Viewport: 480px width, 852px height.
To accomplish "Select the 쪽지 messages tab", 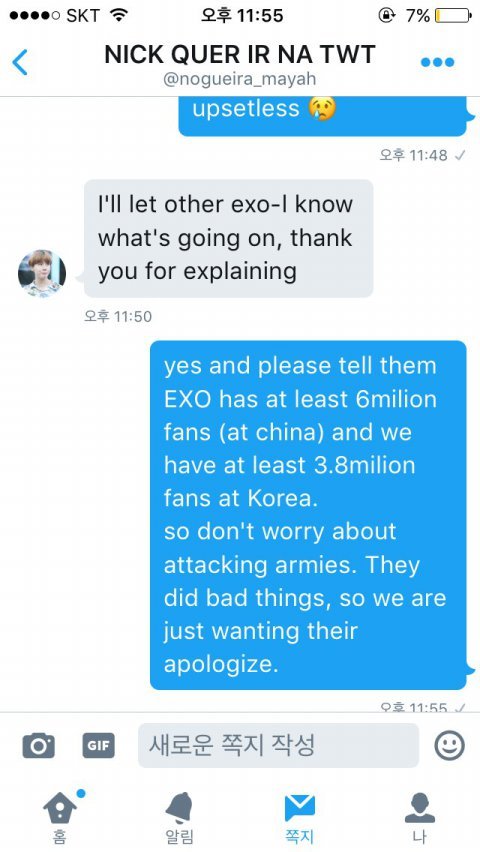I will tap(300, 818).
